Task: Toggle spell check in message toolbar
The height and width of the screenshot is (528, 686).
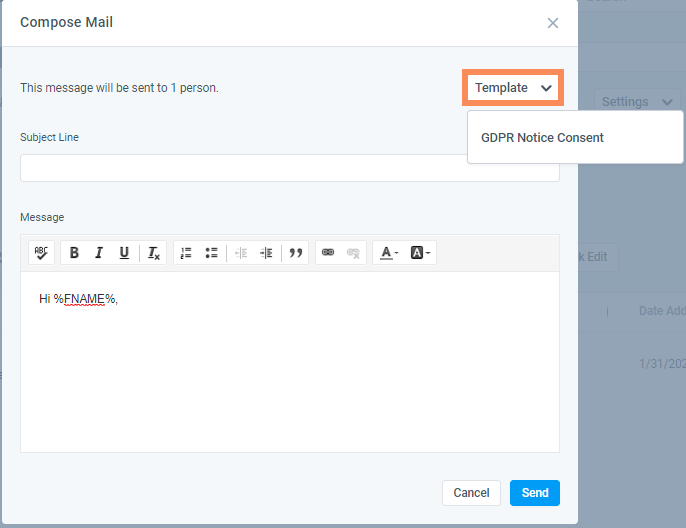Action: click(41, 253)
